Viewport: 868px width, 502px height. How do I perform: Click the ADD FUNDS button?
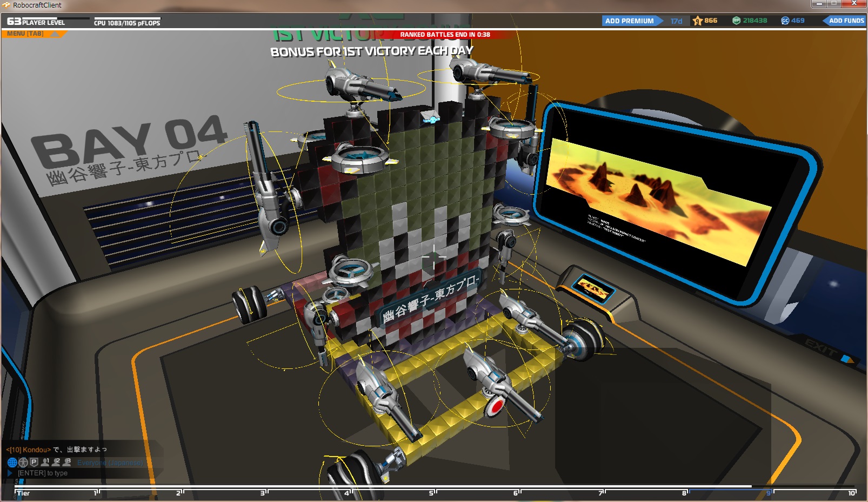[x=844, y=21]
